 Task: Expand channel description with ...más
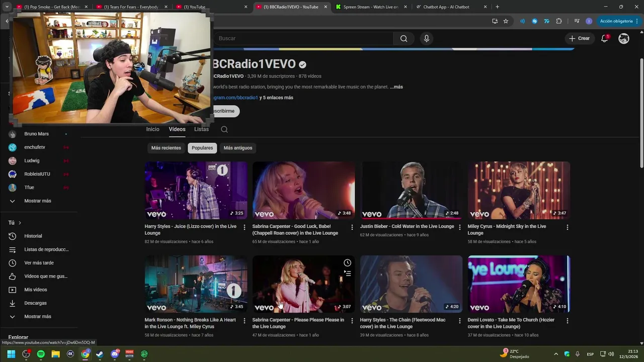coord(396,87)
